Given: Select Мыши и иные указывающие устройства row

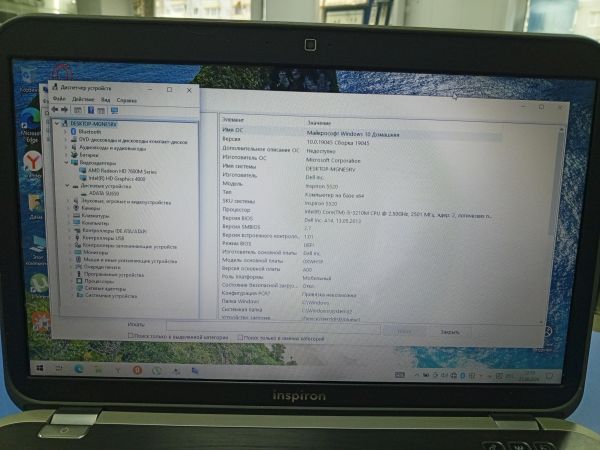Looking at the screenshot, I should (x=130, y=261).
